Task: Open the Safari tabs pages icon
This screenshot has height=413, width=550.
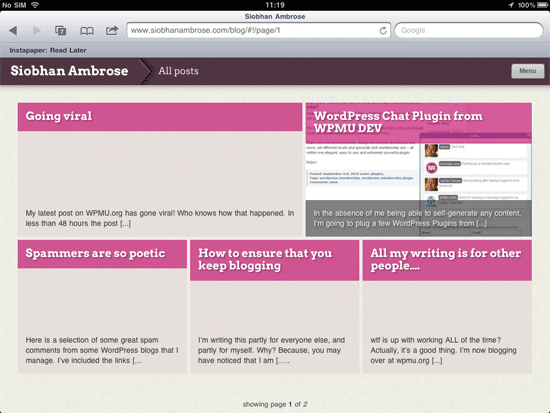Action: coord(61,31)
